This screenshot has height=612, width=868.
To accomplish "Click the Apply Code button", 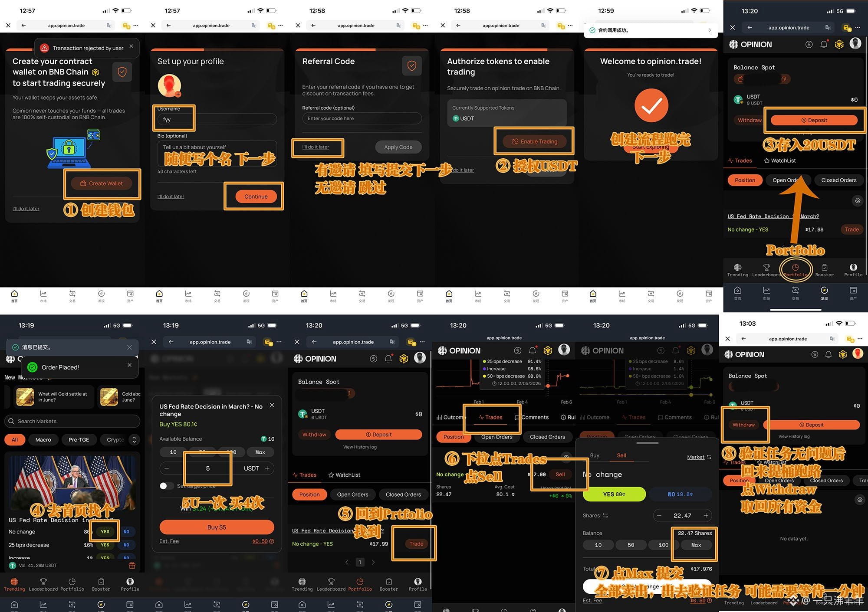I will pos(398,147).
